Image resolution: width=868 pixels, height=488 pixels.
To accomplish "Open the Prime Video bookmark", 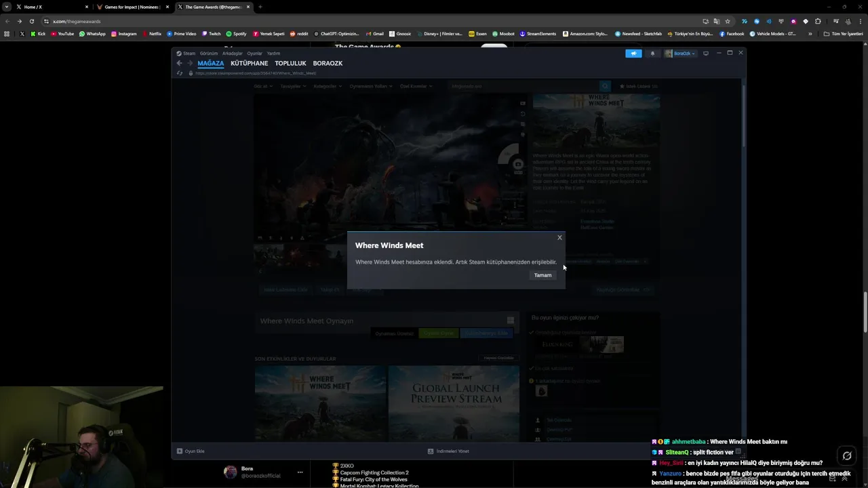I will tap(181, 33).
